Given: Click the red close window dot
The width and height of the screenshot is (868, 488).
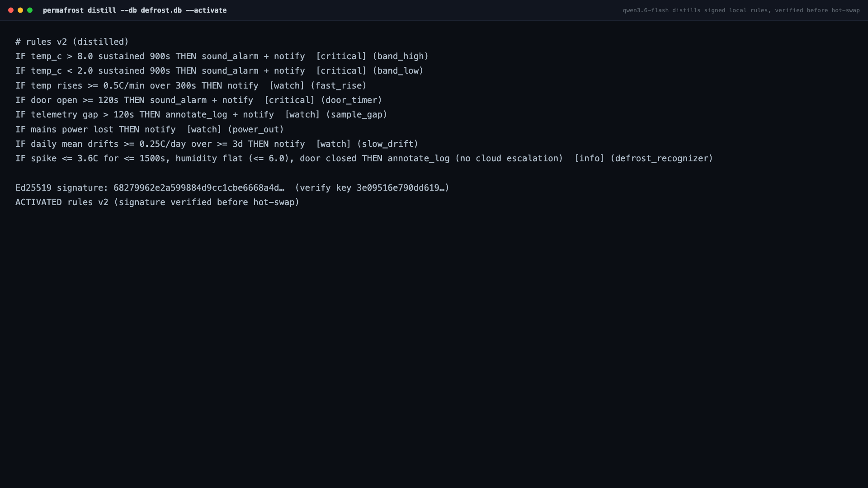Looking at the screenshot, I should click(x=11, y=10).
